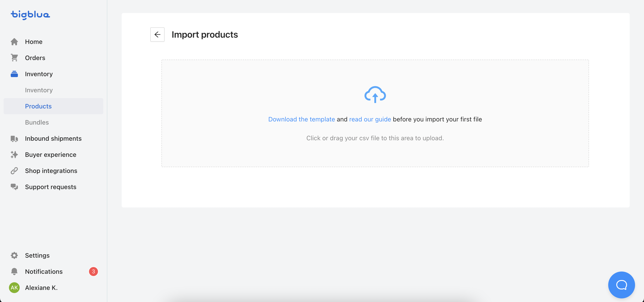644x302 pixels.
Task: Click the Shop integrations chain-link icon
Action: 14,171
